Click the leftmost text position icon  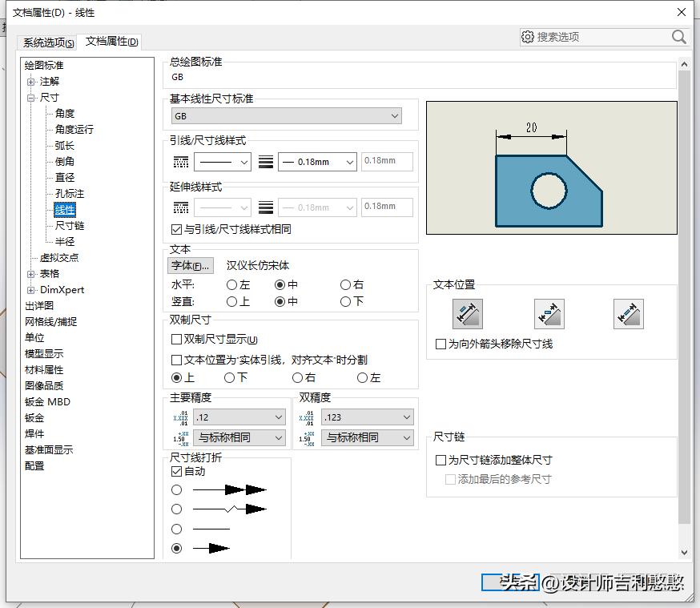[x=468, y=313]
